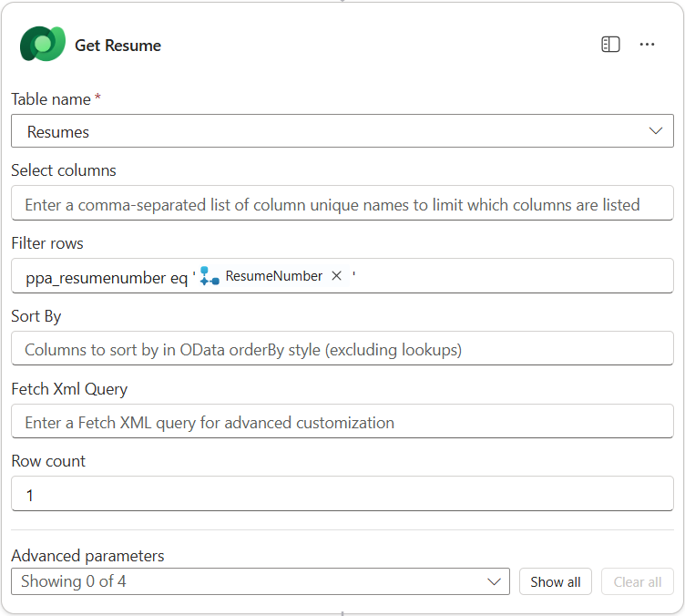The height and width of the screenshot is (616, 685).
Task: Click the Table name field label
Action: coord(51,98)
